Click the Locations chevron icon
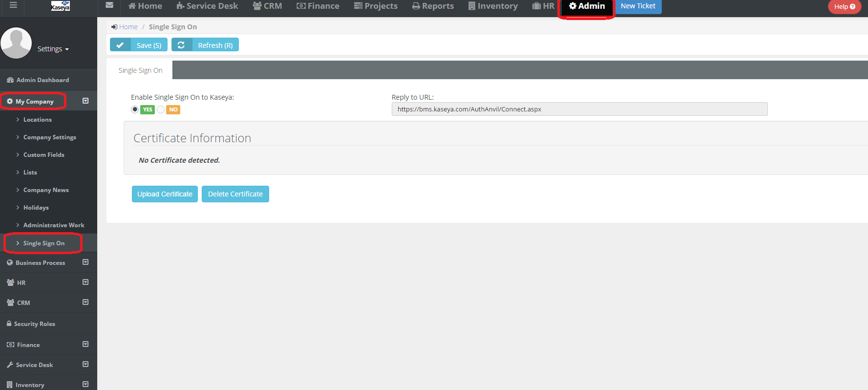Image resolution: width=868 pixels, height=390 pixels. [x=18, y=120]
